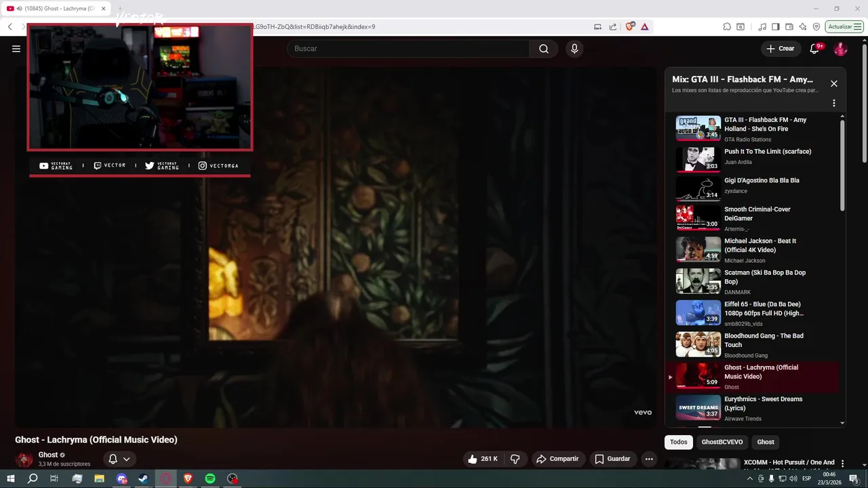The width and height of the screenshot is (868, 488).
Task: Dislike the Ghost Lachryma video
Action: click(x=515, y=459)
